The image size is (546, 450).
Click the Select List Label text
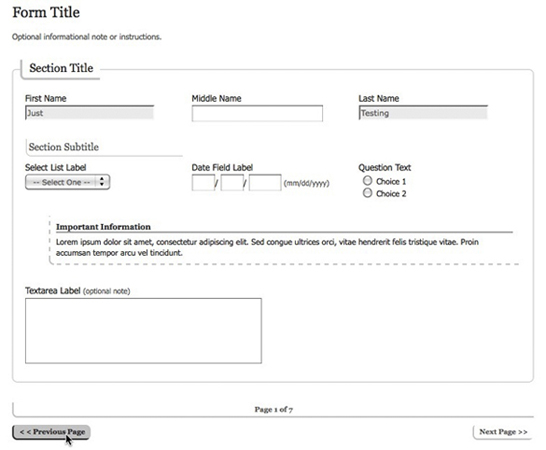[x=56, y=168]
